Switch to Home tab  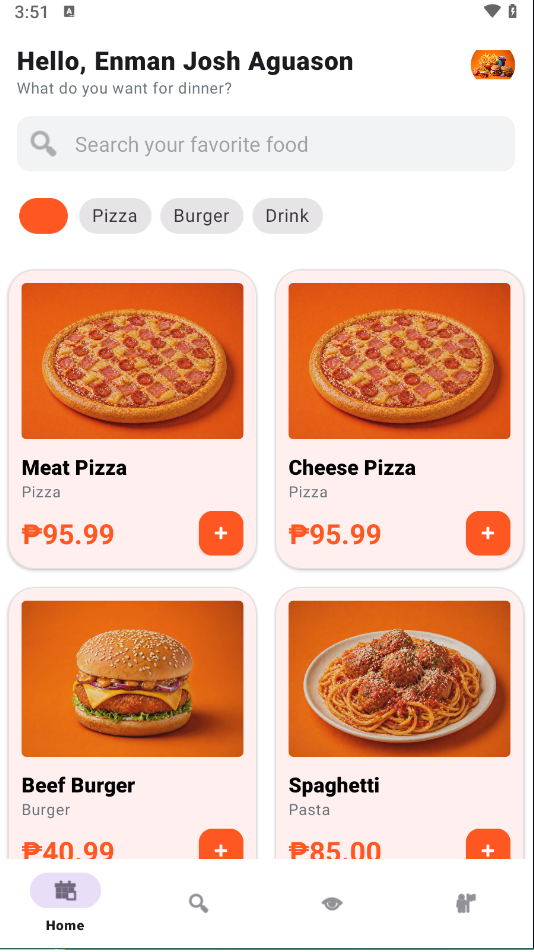(x=65, y=902)
